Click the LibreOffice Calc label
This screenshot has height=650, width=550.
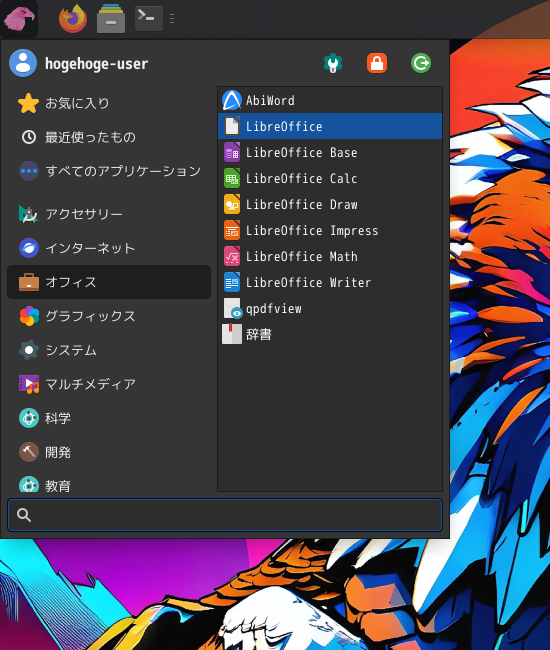pos(302,179)
